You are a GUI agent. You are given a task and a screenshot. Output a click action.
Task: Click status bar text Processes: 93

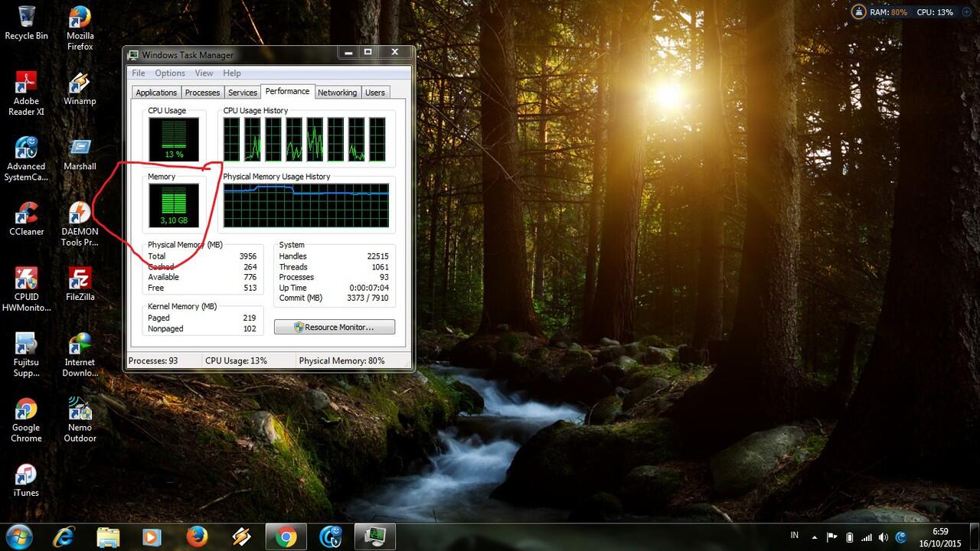[153, 360]
